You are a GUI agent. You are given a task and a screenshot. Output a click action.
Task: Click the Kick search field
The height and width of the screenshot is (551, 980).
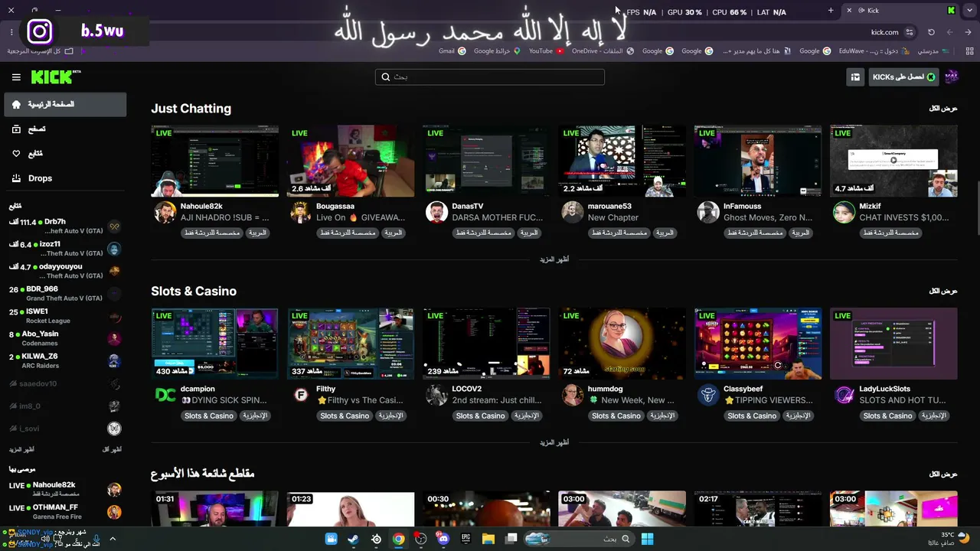coord(490,77)
